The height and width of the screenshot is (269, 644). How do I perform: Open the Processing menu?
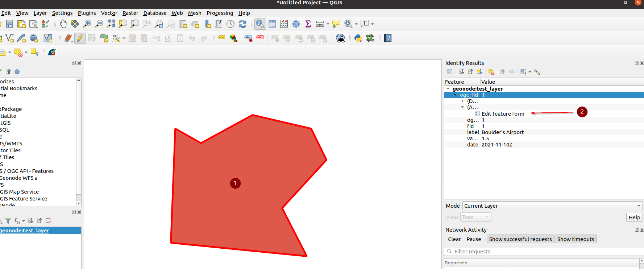220,13
